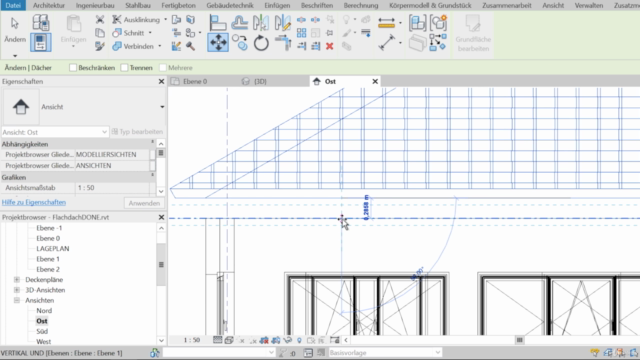Open the Schnitt dropdown arrow
The width and height of the screenshot is (640, 360).
coord(150,33)
